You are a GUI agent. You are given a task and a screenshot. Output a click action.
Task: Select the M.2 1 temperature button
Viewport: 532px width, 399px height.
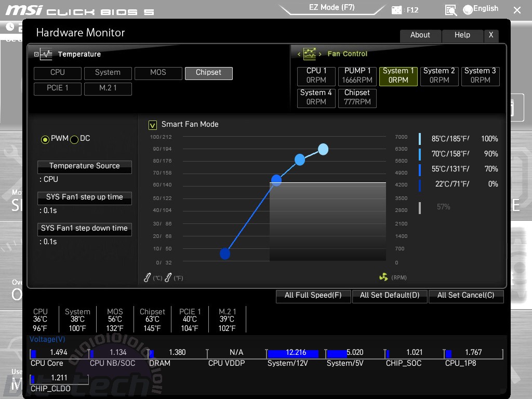(108, 88)
